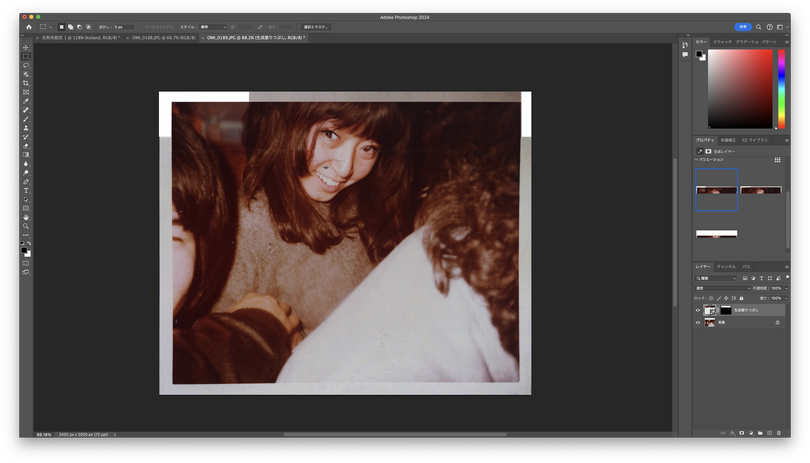
Task: Click the blue Share button
Action: (x=742, y=27)
